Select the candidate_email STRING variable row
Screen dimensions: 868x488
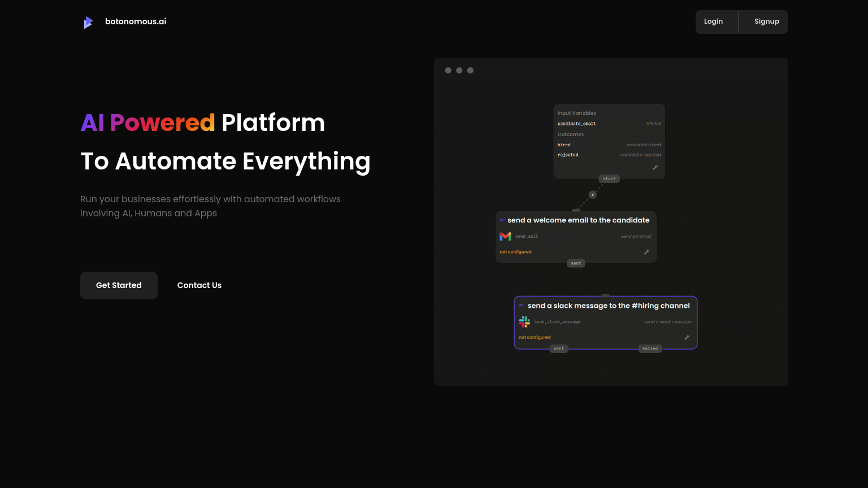pos(609,123)
